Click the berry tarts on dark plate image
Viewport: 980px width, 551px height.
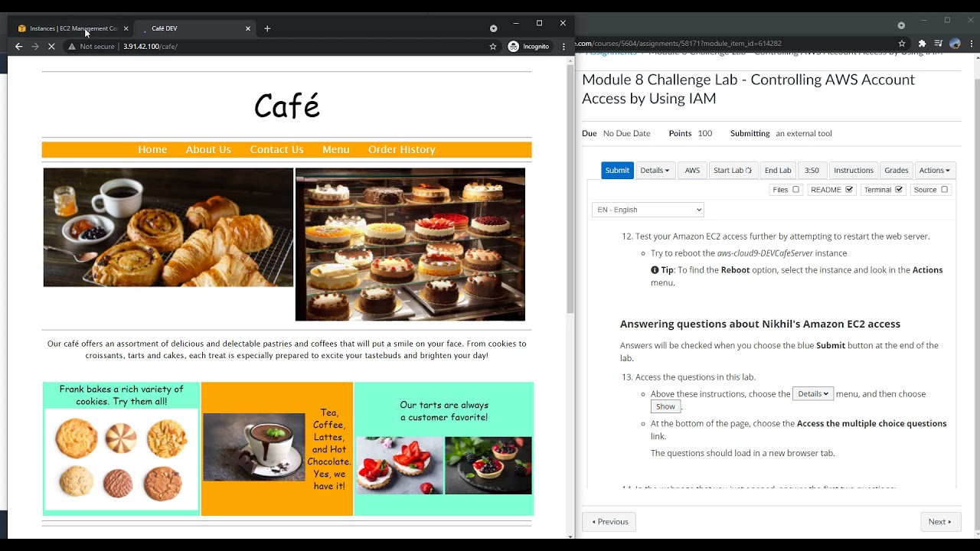(488, 465)
